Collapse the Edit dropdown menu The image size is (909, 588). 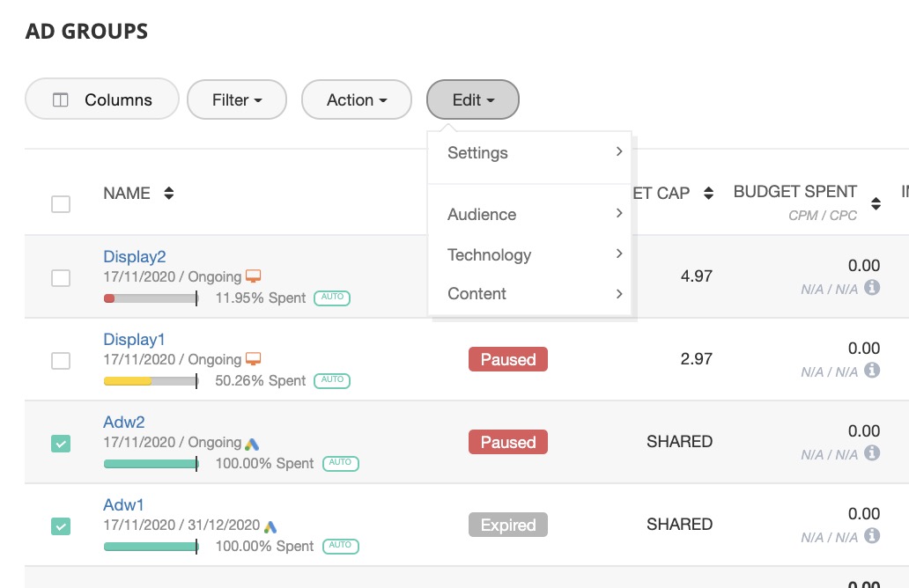[x=473, y=100]
